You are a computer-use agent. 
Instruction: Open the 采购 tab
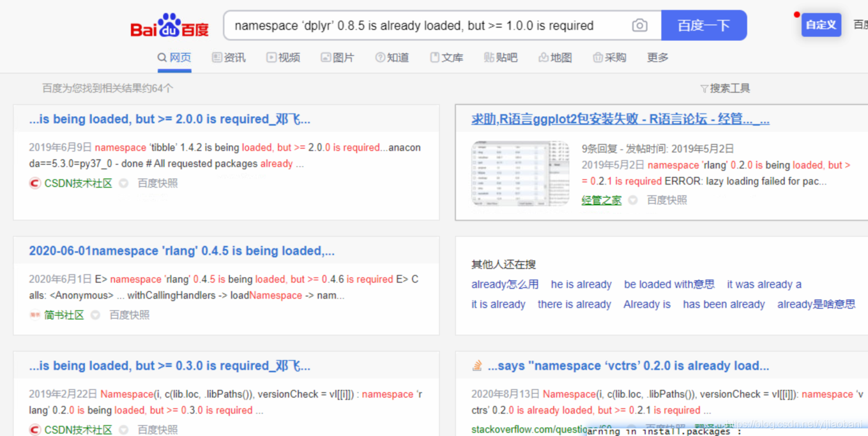pyautogui.click(x=609, y=57)
